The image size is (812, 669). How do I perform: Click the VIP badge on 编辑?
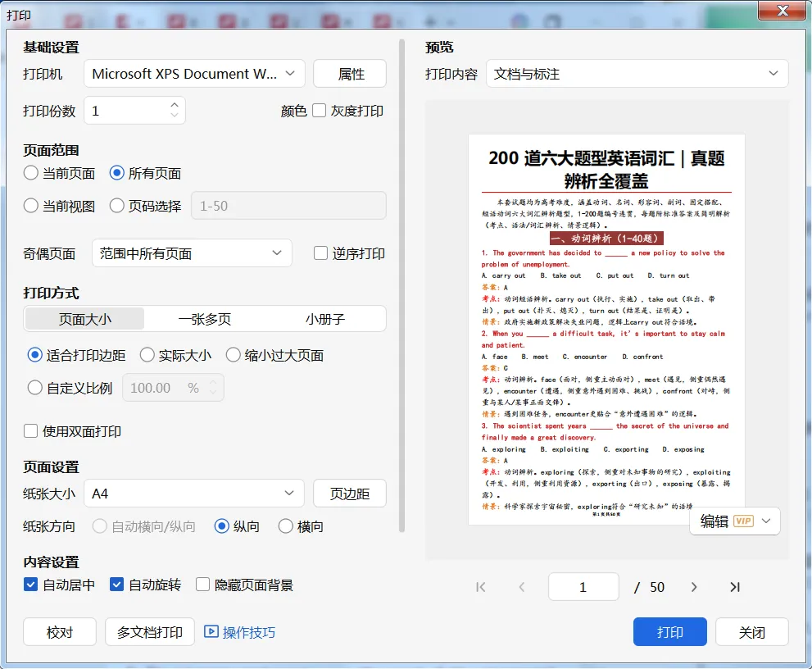tap(743, 521)
